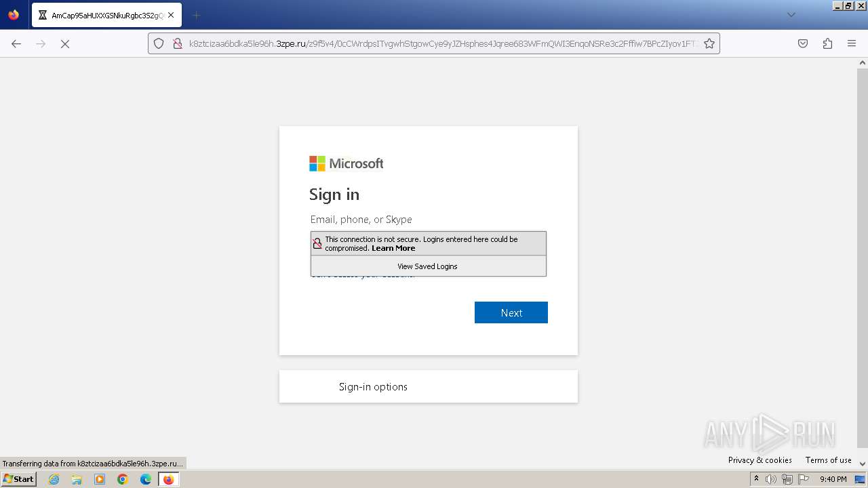Click the Sign in heading
Image resolution: width=868 pixels, height=488 pixels.
334,195
